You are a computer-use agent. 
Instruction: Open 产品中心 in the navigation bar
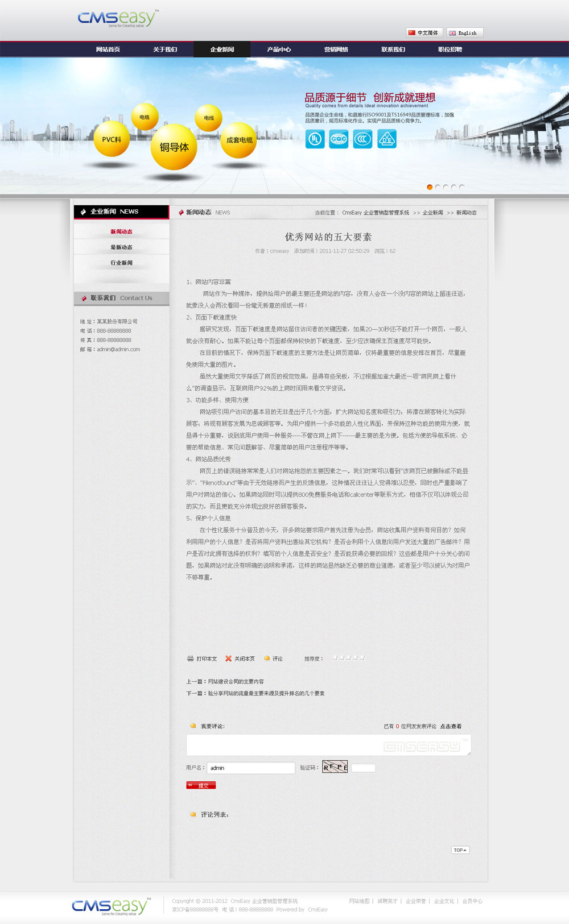[x=279, y=49]
